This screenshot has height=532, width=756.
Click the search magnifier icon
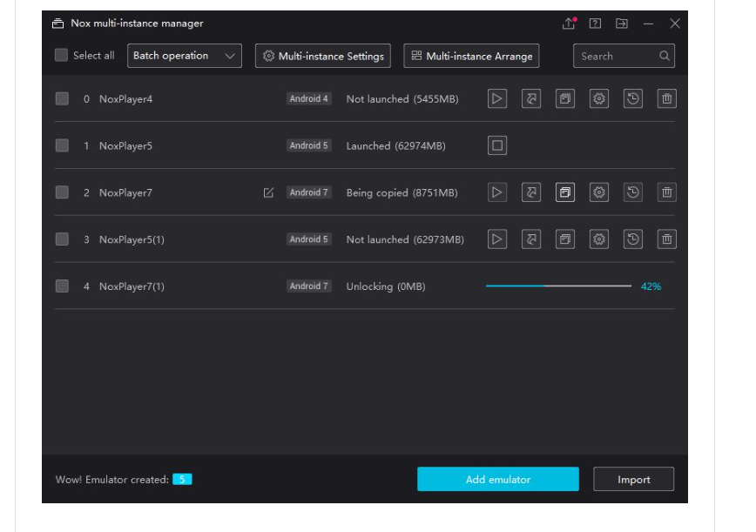pyautogui.click(x=664, y=56)
